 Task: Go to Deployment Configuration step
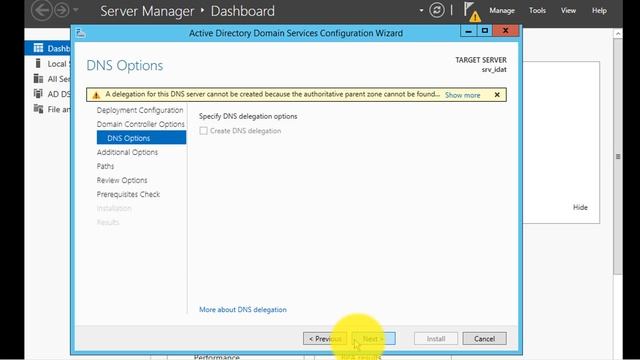pos(140,110)
